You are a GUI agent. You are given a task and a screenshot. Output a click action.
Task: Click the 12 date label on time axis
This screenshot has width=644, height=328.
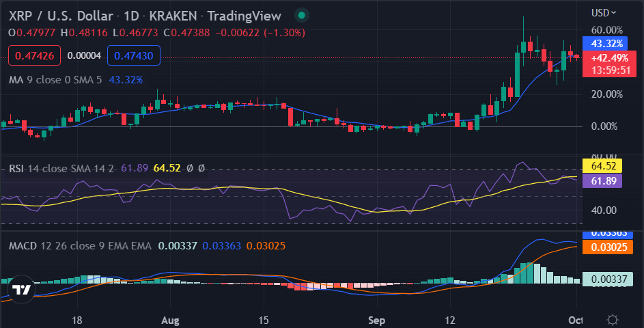click(x=450, y=320)
